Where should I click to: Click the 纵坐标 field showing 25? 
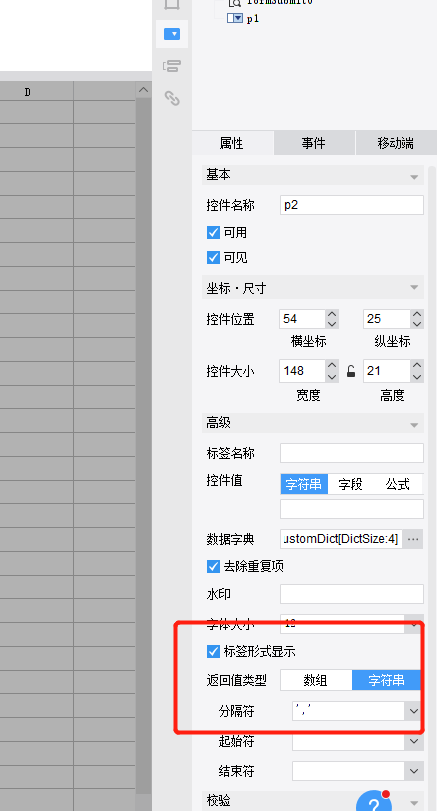coord(387,319)
